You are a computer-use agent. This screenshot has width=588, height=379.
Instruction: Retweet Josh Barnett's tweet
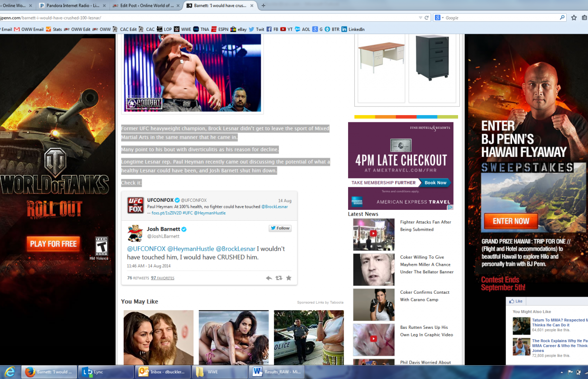[279, 278]
